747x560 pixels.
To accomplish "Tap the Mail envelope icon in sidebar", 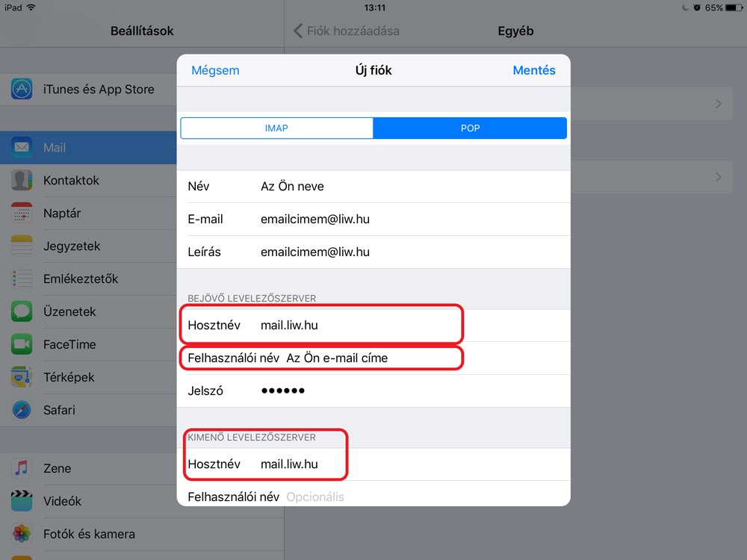I will 22,148.
